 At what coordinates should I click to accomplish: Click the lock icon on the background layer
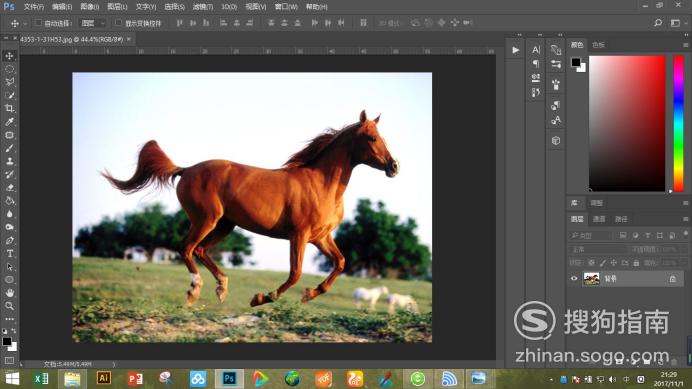point(673,279)
